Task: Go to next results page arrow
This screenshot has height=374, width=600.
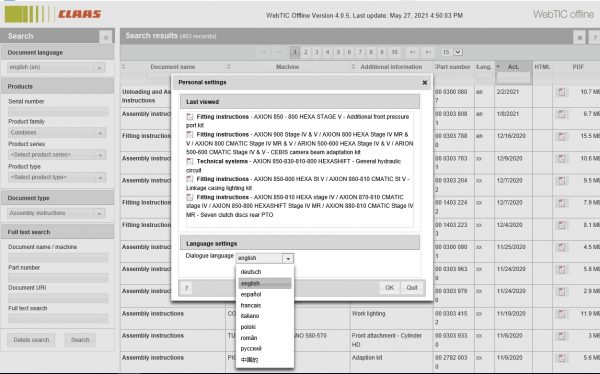Action: click(x=412, y=52)
